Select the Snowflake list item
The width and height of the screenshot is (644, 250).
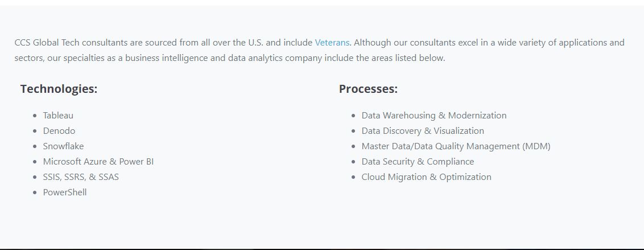click(63, 146)
